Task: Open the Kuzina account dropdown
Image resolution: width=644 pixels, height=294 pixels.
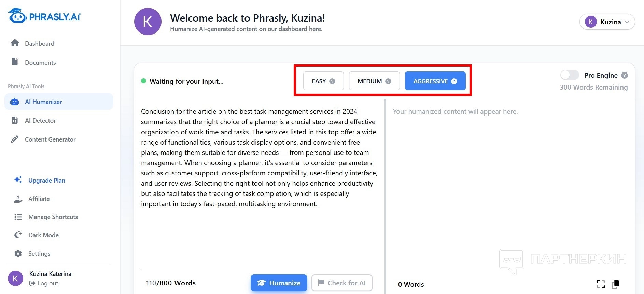Action: (607, 22)
